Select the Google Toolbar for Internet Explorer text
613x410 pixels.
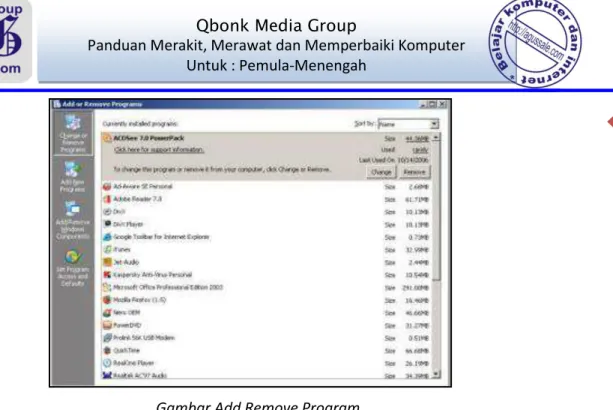[x=161, y=237]
